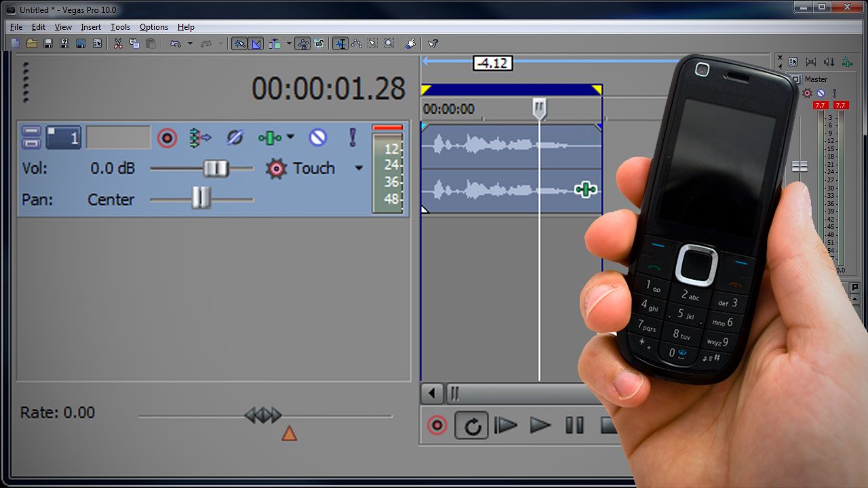Mute the Master bus
This screenshot has height=488, width=868.
(821, 94)
